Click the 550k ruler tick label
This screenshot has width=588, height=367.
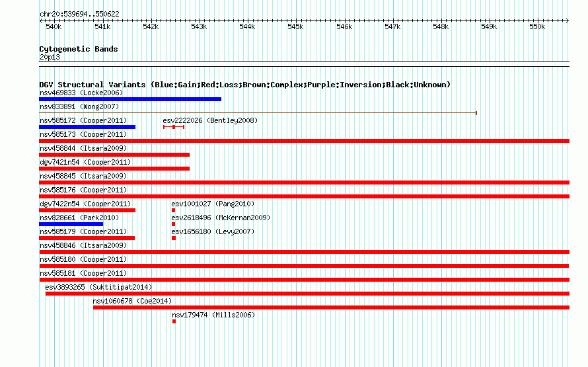click(x=537, y=26)
